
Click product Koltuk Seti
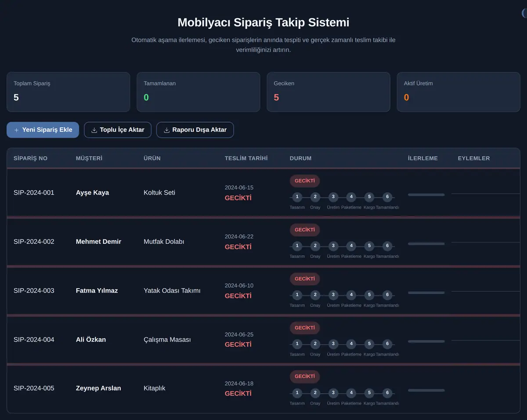pos(159,192)
